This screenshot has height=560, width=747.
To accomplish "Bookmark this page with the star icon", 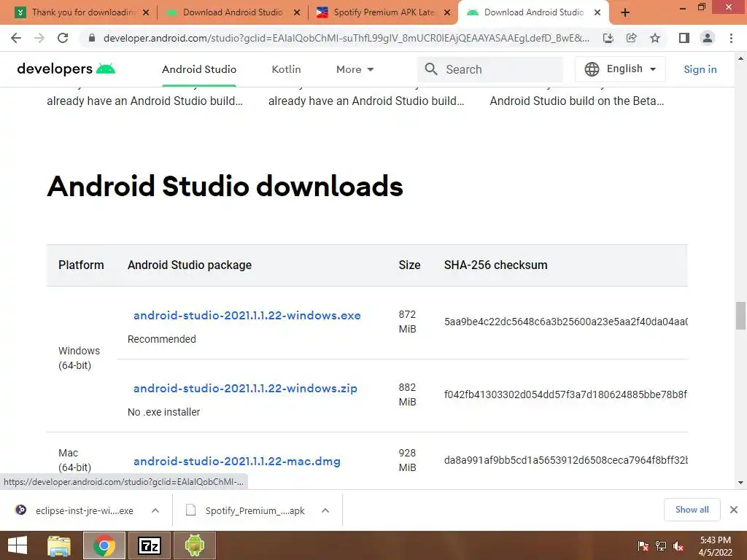I will [655, 38].
